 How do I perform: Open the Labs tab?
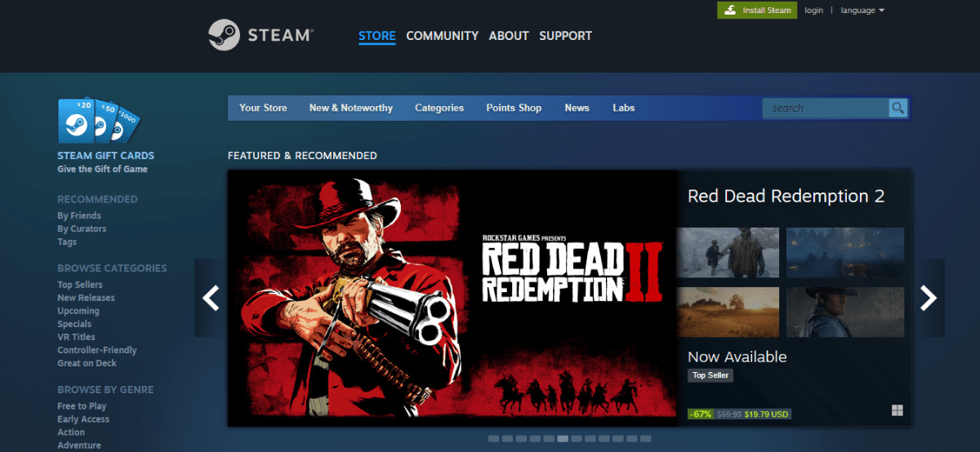point(624,108)
